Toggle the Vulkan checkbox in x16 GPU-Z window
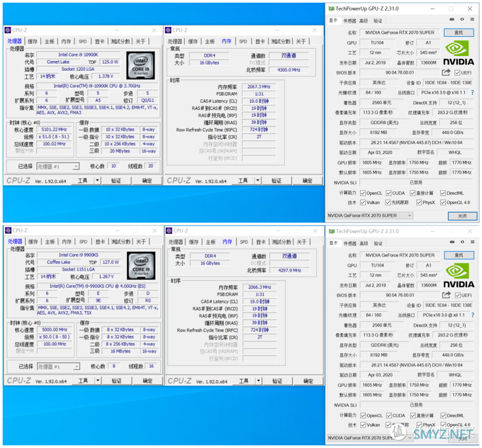This screenshot has width=482, height=448. (x=363, y=202)
